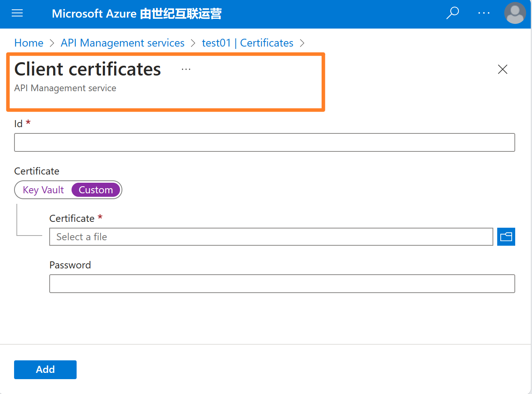Viewport: 532px width, 394px height.
Task: Select the Custom certificate option
Action: pos(96,190)
